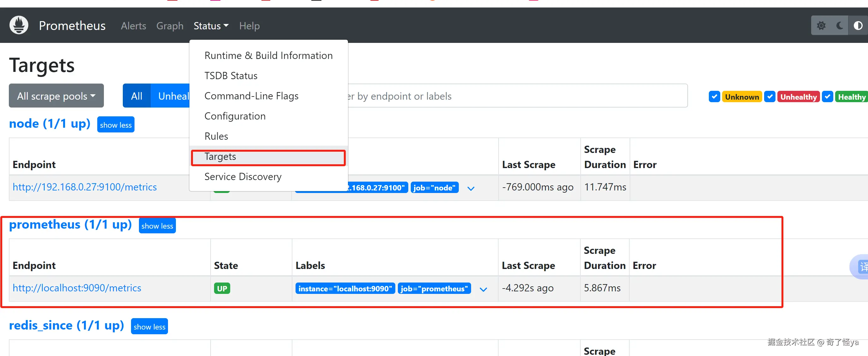Click the job="prometheus" label badge
This screenshot has width=868, height=356.
point(434,289)
